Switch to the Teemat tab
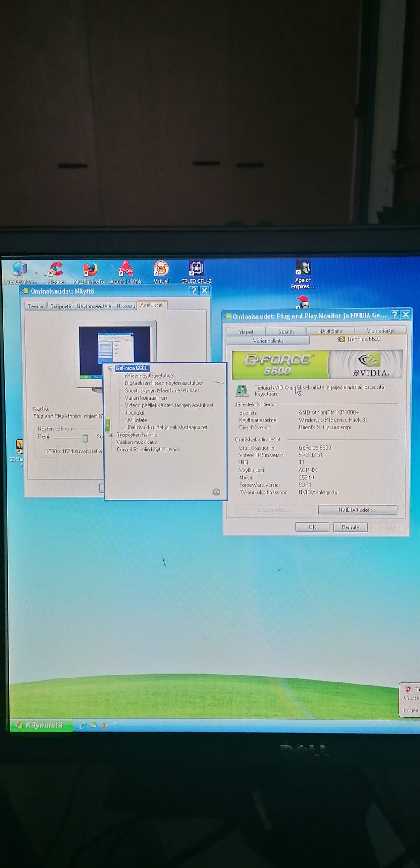 [x=36, y=306]
